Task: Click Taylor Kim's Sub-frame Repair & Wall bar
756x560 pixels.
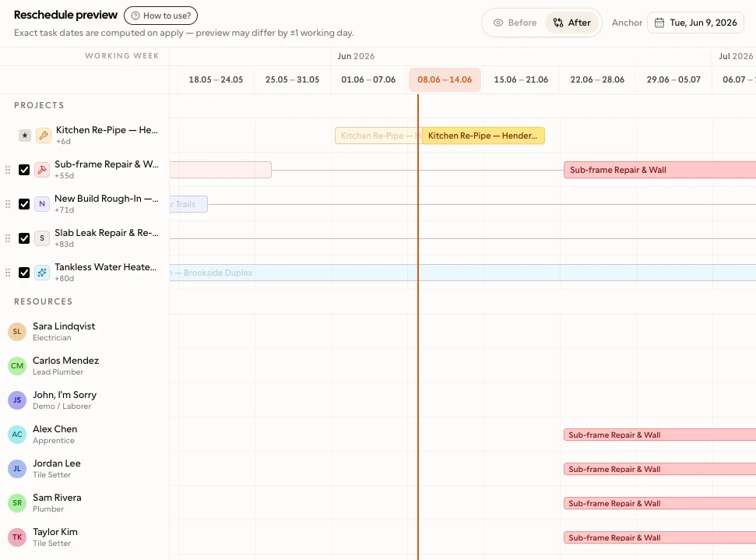Action: 659,537
